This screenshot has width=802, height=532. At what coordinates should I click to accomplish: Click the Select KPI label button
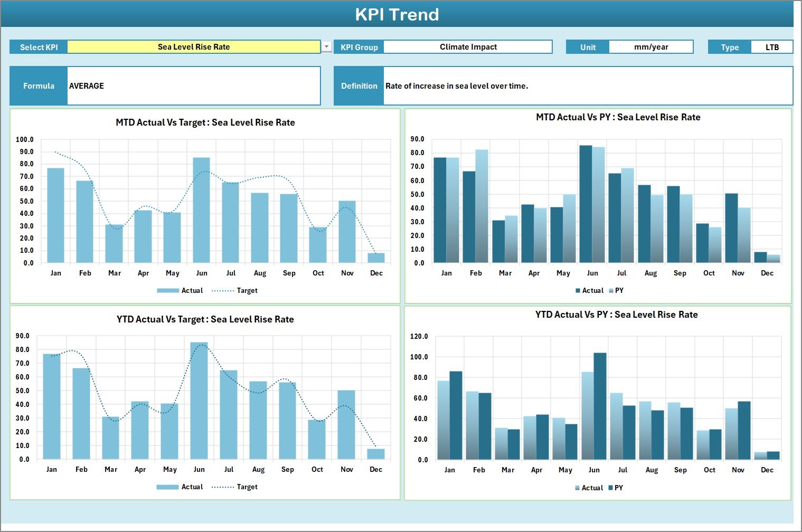[38, 46]
